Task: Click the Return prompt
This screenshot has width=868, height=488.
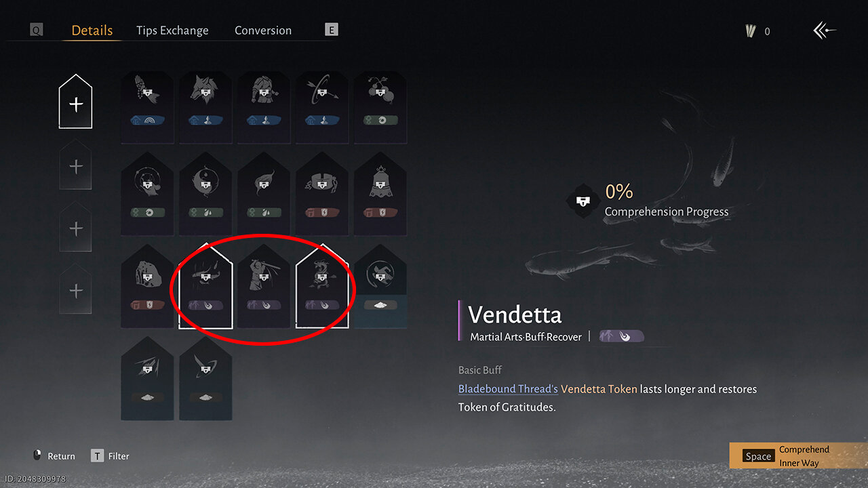Action: pos(54,456)
